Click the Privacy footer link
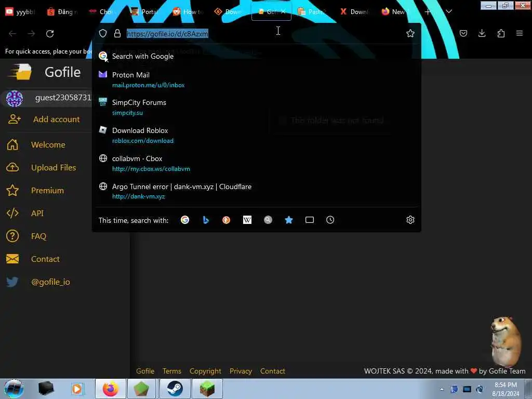The height and width of the screenshot is (399, 532). tap(241, 371)
